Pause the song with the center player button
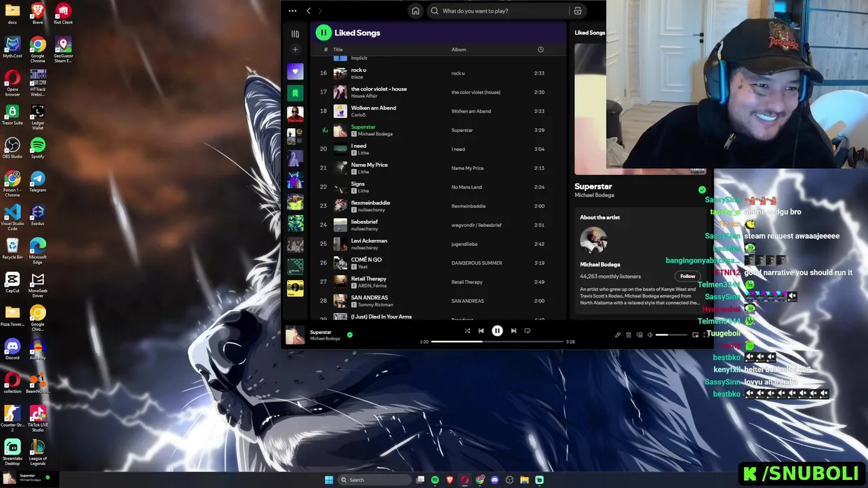The image size is (868, 488). tap(497, 331)
